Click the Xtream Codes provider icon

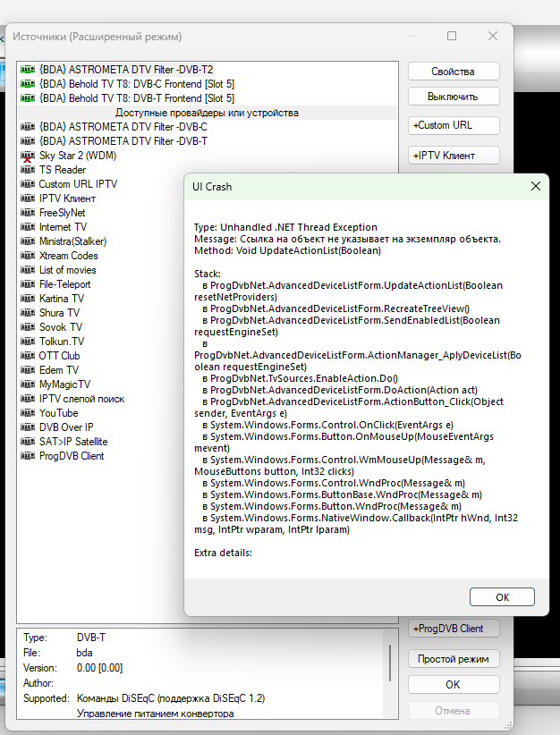[x=27, y=256]
